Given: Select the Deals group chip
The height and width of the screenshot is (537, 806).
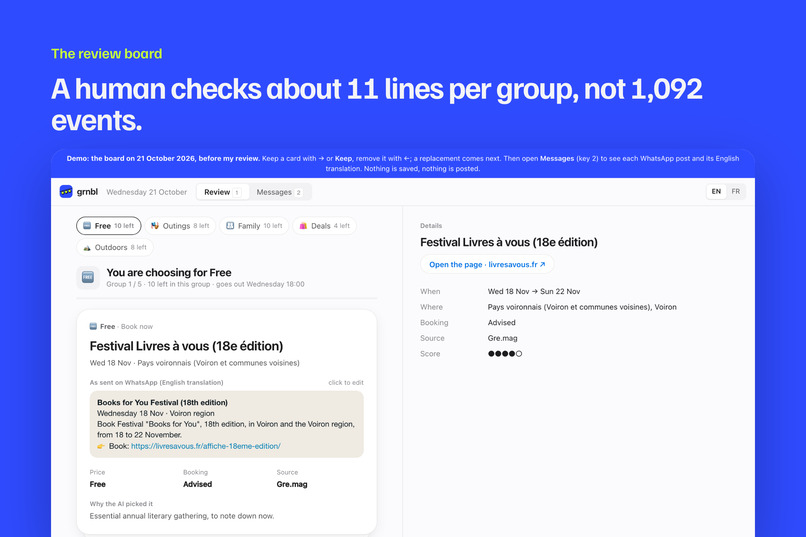Looking at the screenshot, I should pos(324,226).
